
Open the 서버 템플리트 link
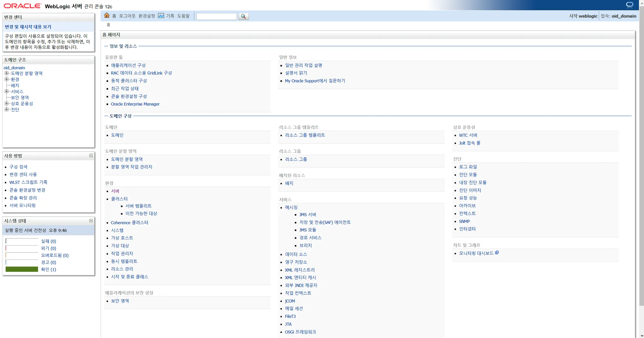tap(138, 206)
